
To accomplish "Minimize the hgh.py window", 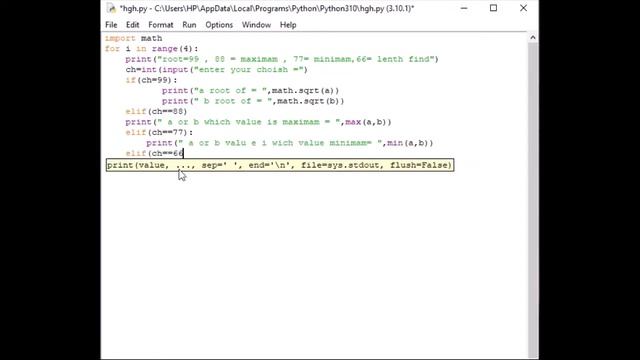I will (x=464, y=8).
